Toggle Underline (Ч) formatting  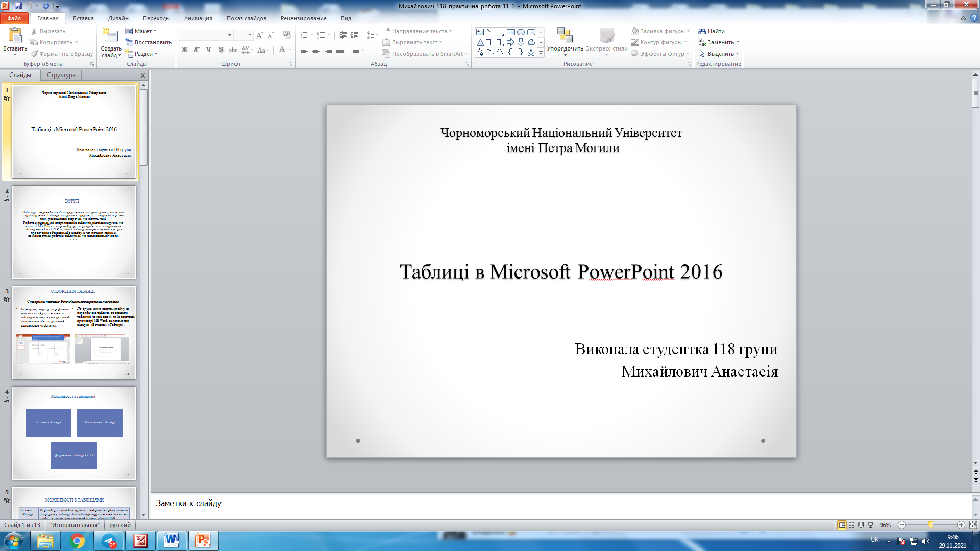point(209,49)
